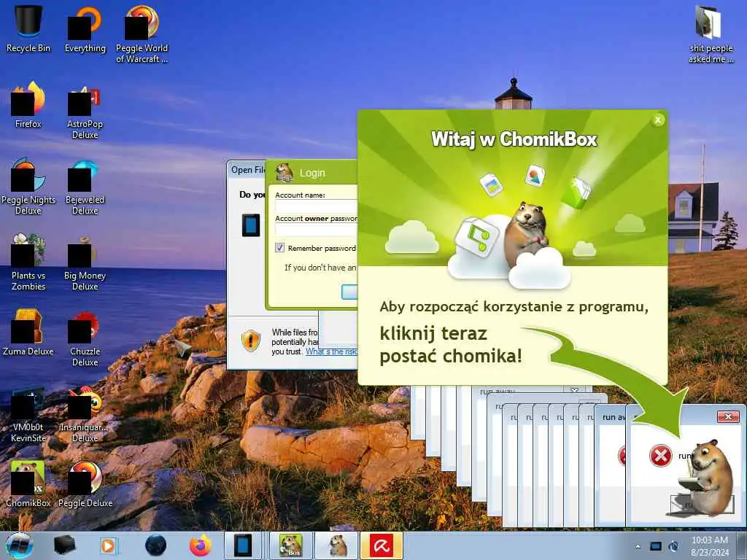
Task: Launch Peggle Deluxe desktop shortcut
Action: (x=85, y=483)
